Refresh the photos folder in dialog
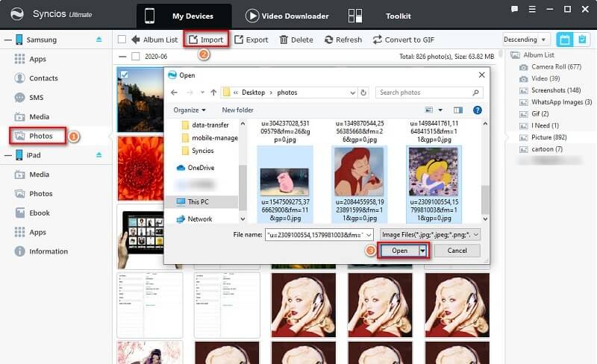This screenshot has height=364, width=597. click(363, 92)
